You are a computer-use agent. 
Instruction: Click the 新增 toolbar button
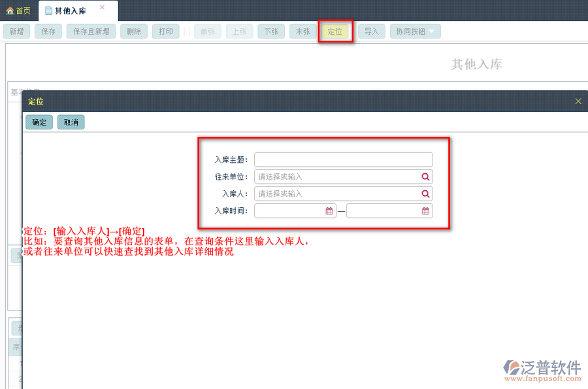pyautogui.click(x=16, y=31)
